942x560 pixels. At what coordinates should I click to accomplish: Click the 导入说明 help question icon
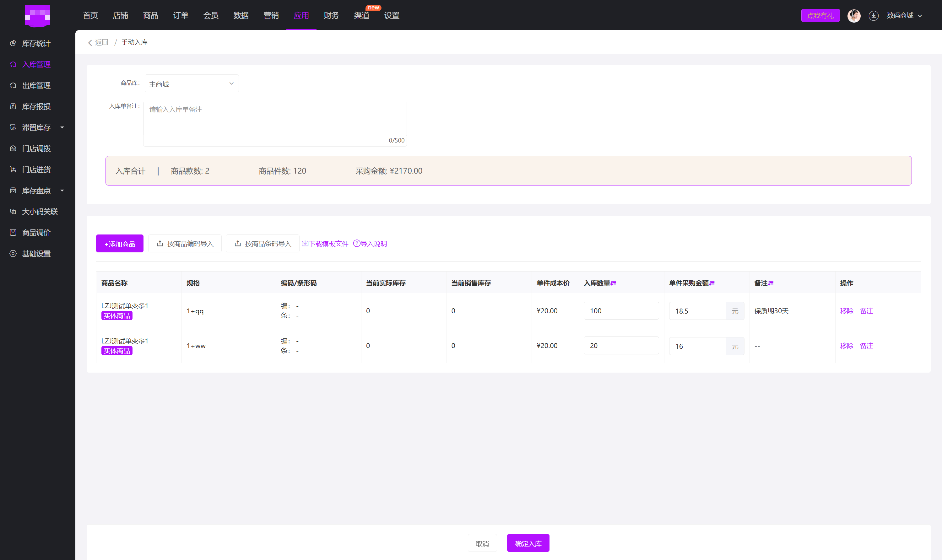coord(356,243)
